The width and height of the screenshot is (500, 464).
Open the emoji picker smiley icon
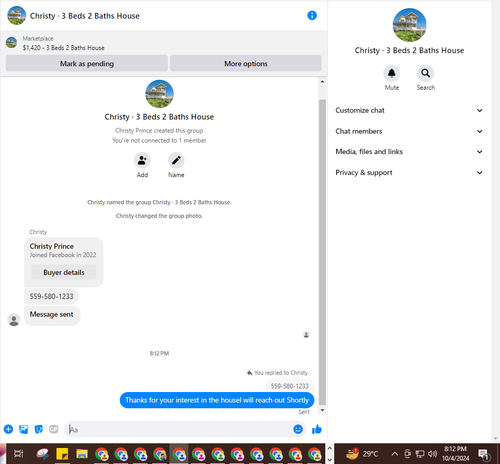click(x=298, y=429)
